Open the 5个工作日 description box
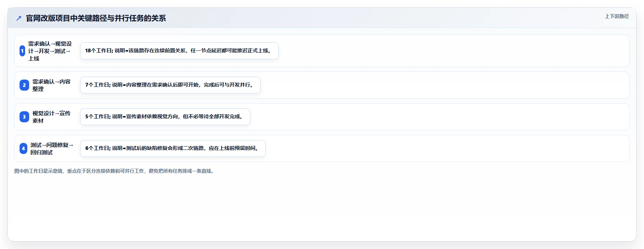The width and height of the screenshot is (644, 249). [x=165, y=117]
